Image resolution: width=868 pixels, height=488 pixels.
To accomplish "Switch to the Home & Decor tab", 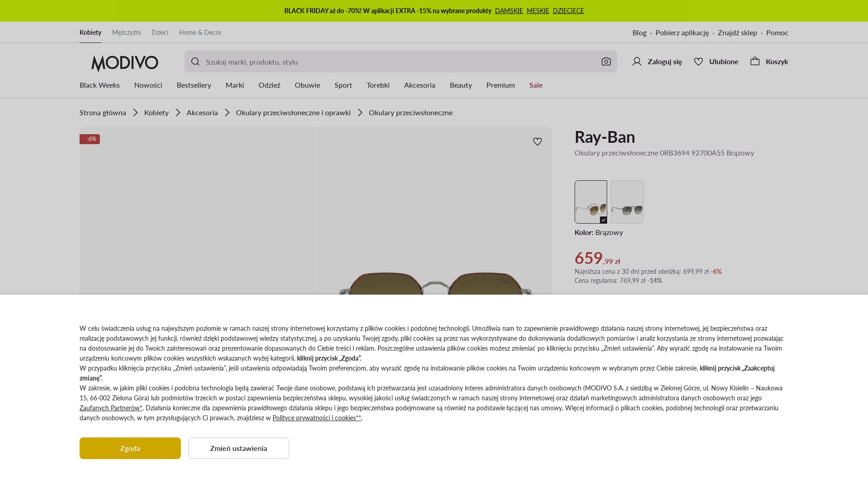I will (200, 33).
